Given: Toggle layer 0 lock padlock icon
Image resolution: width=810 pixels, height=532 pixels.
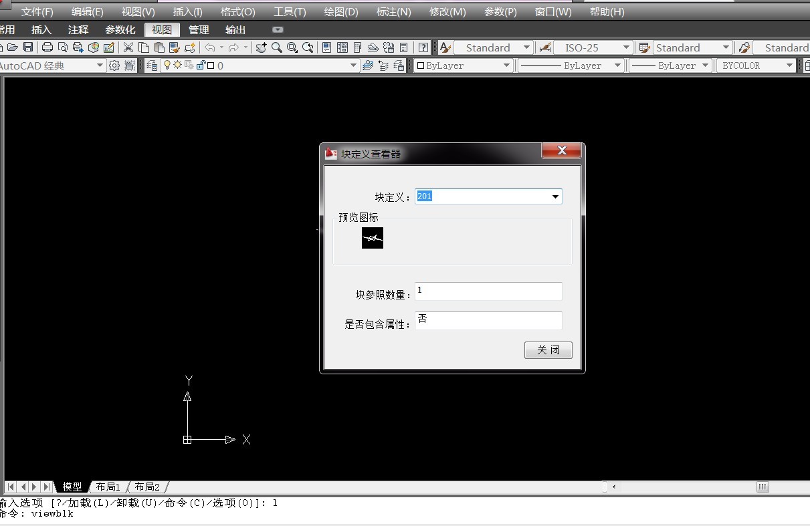Looking at the screenshot, I should (201, 65).
